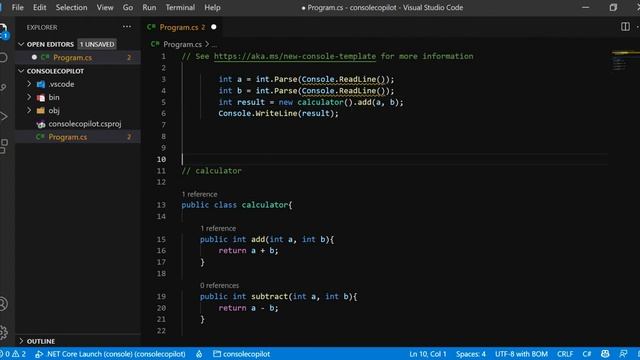Expand the obj folder
The image size is (640, 360).
(29, 110)
